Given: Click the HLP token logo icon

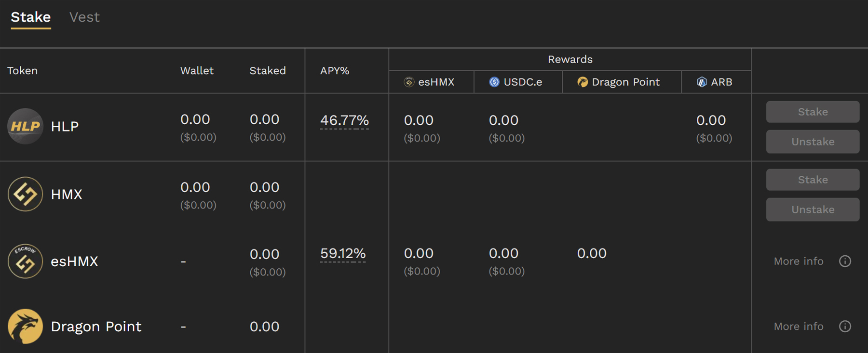Looking at the screenshot, I should 25,126.
